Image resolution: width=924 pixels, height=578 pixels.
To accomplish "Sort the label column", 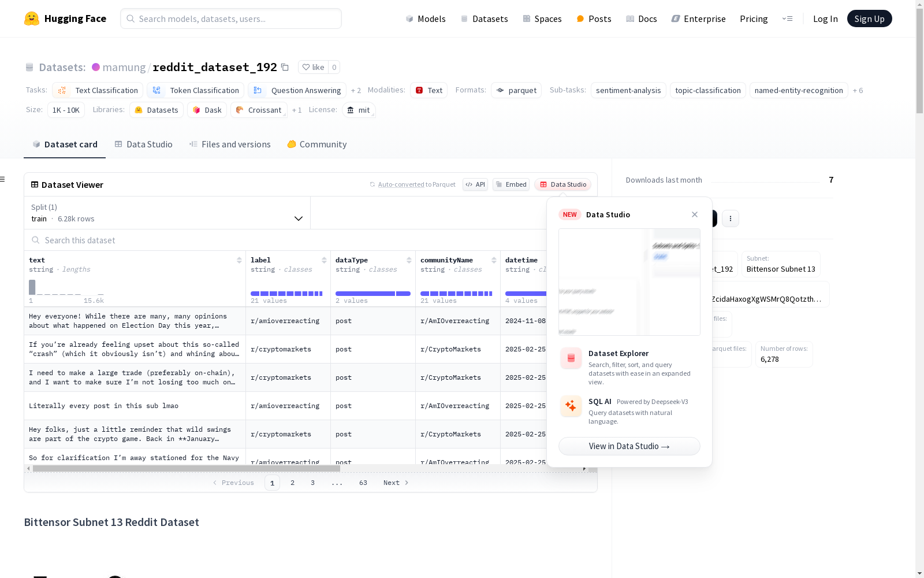I will pyautogui.click(x=324, y=260).
